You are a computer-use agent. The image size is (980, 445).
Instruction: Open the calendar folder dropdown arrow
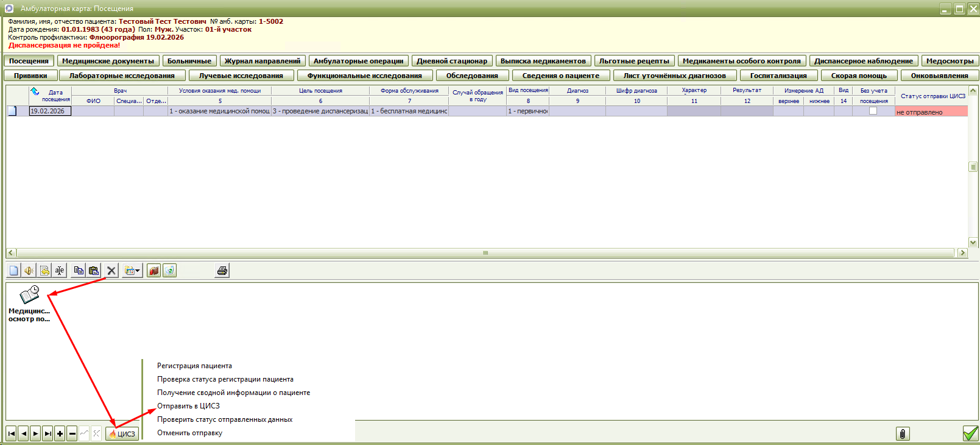click(x=138, y=271)
